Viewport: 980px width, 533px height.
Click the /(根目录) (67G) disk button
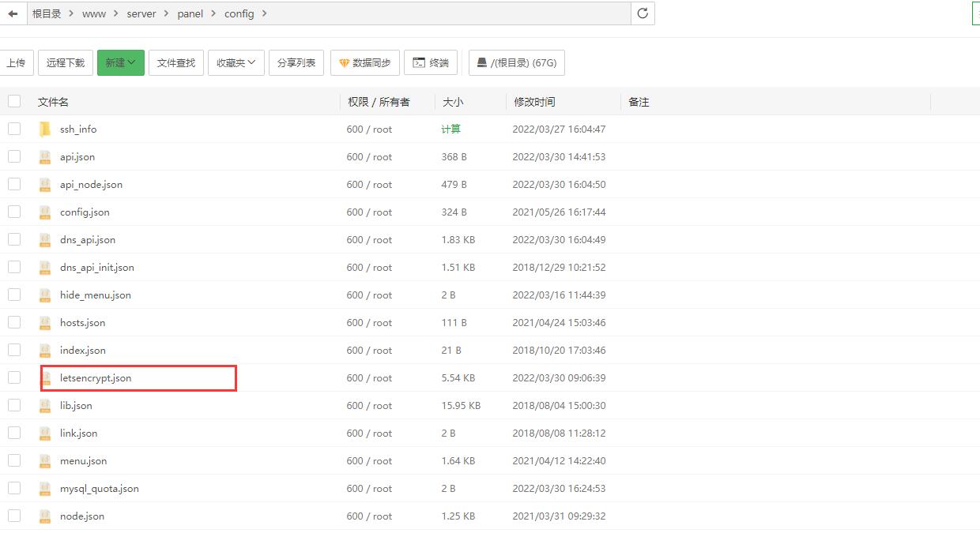(517, 63)
